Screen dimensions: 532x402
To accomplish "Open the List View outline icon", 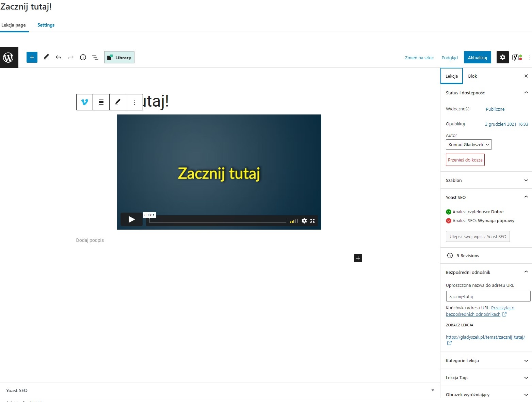I will click(95, 57).
